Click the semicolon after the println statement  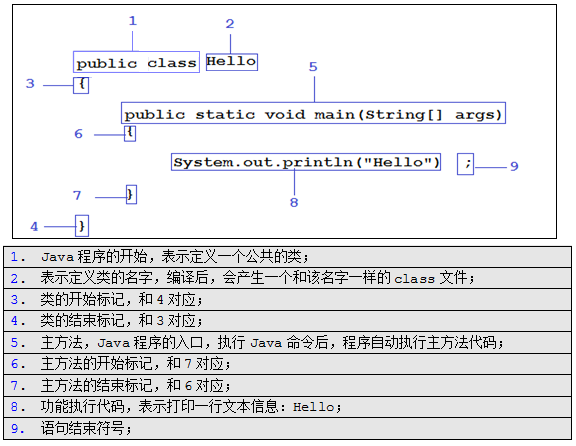(465, 164)
